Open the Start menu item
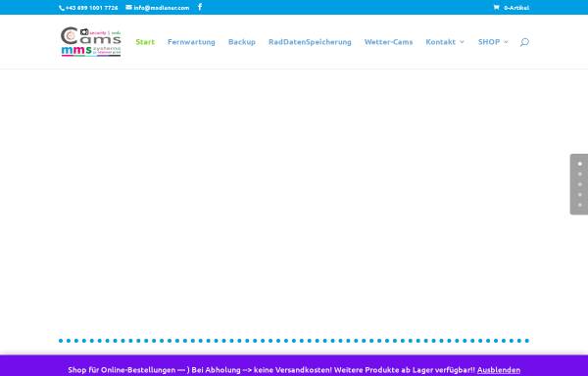The image size is (588, 376). [145, 42]
